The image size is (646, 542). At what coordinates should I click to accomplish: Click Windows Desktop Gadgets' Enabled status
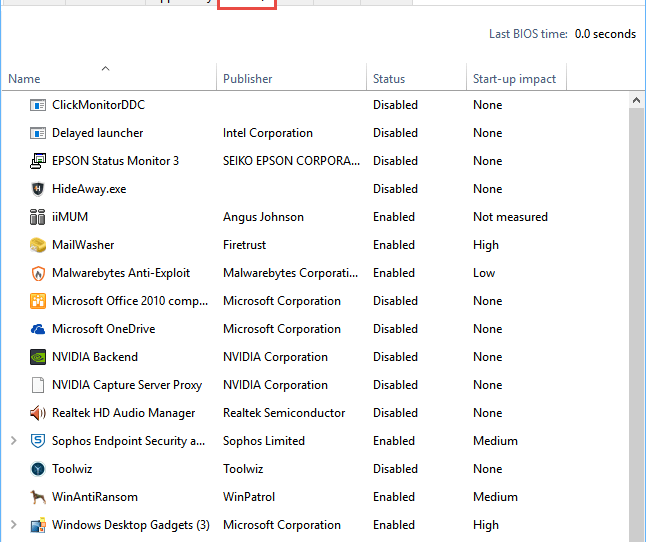point(394,525)
